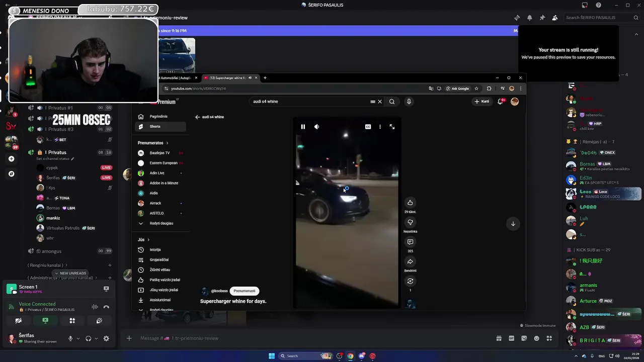Share the Short via Bendrinti
Viewport: 644px width, 362px height.
[410, 261]
